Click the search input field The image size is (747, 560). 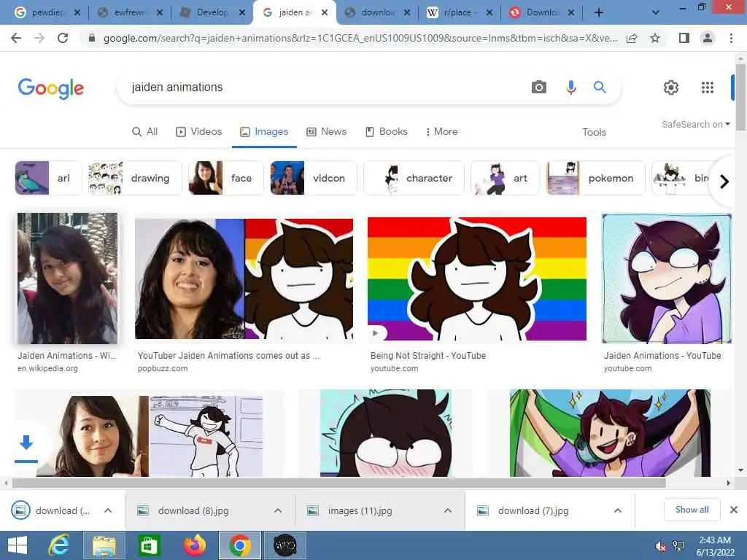[324, 87]
